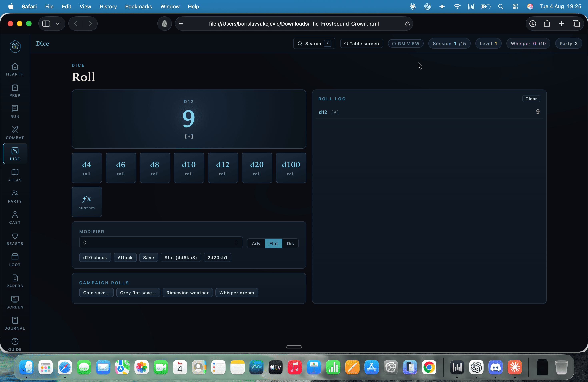Go to the Run section

(15, 111)
